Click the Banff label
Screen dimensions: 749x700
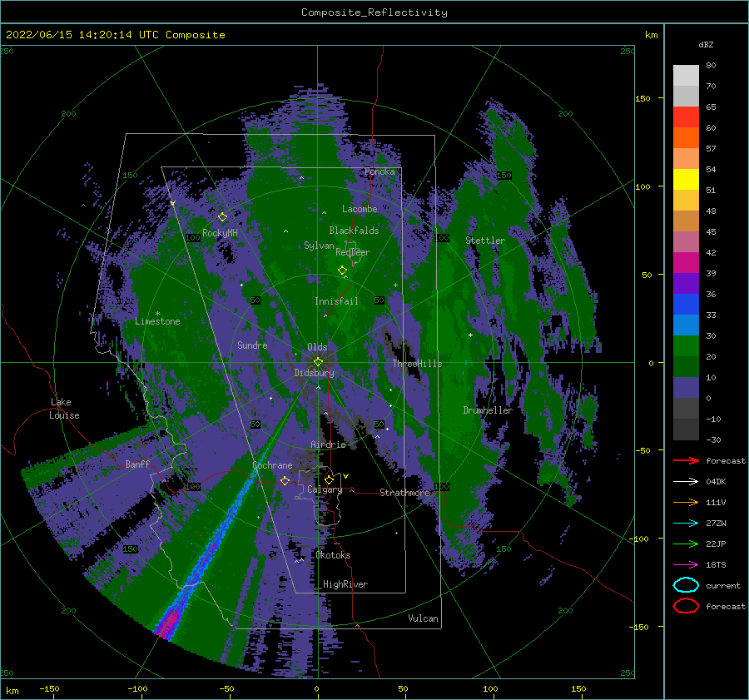pos(137,464)
